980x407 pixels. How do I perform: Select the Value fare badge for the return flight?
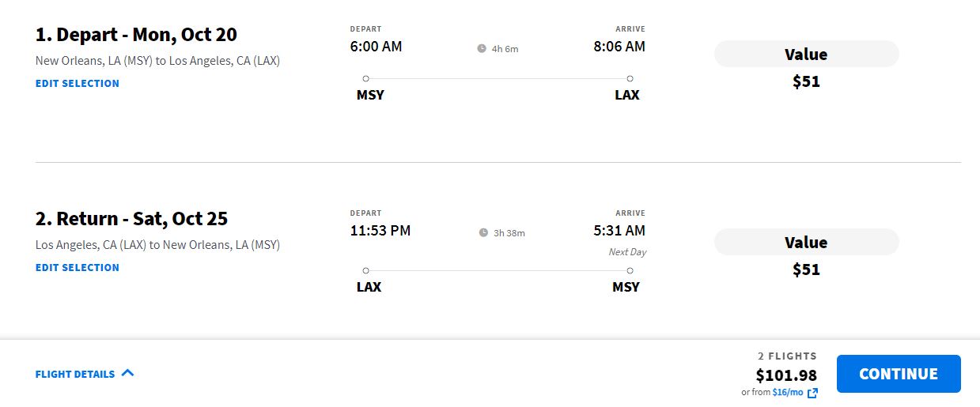tap(806, 242)
